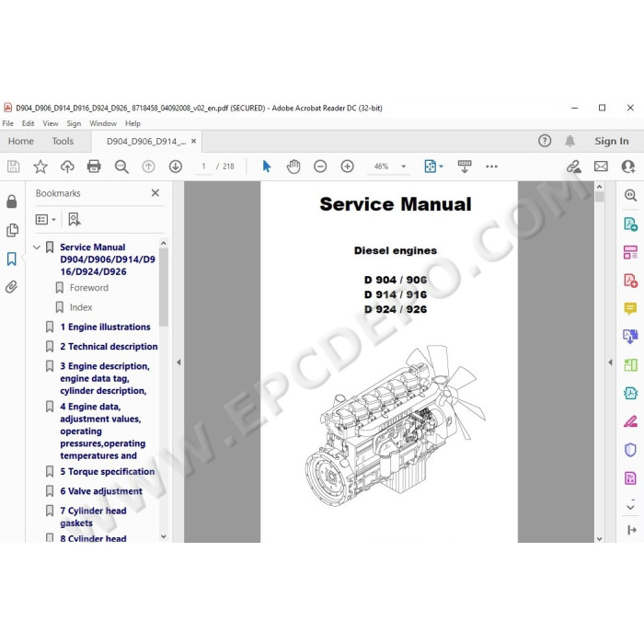Open search tool in right pane
This screenshot has width=644, height=644.
tap(630, 195)
